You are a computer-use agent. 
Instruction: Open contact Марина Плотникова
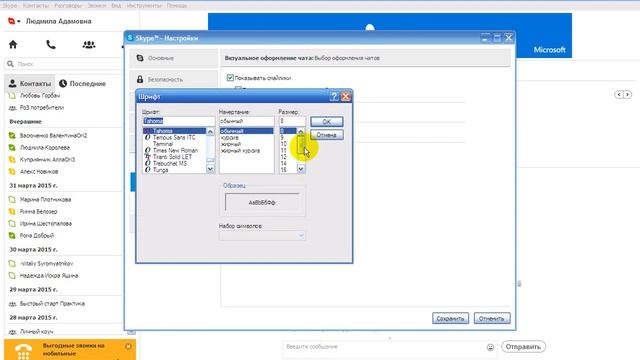coord(45,200)
